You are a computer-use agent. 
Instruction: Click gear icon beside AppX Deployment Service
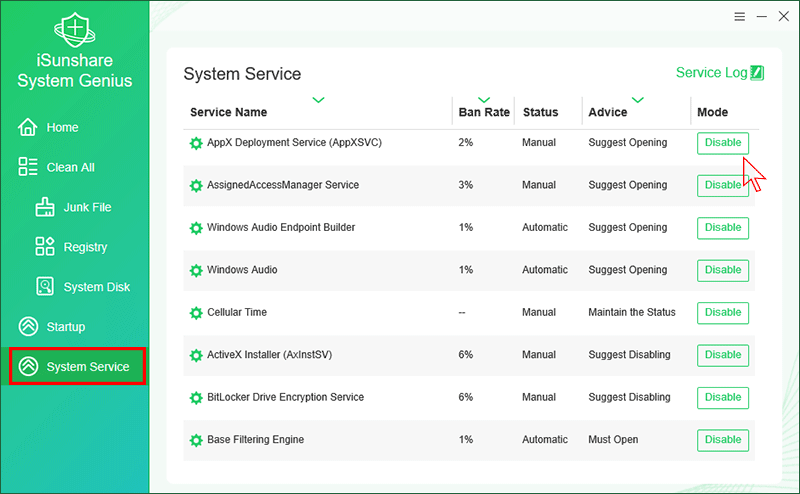coord(196,143)
